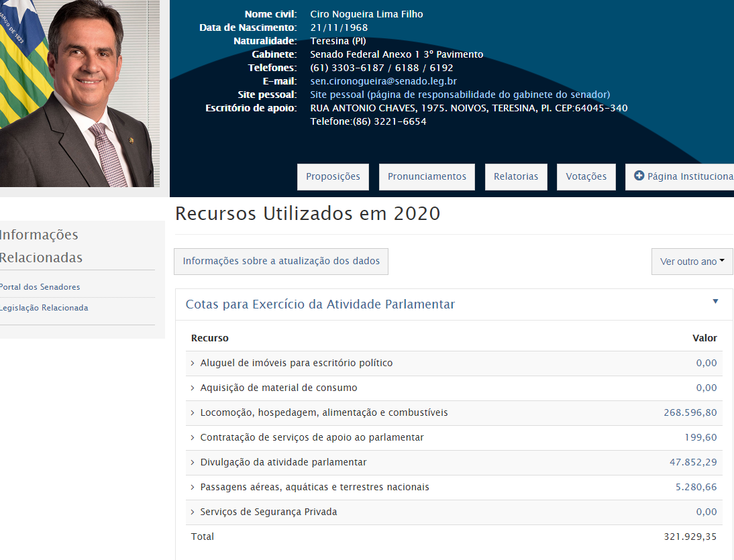
Task: Click the office phone (86) 3221-6654
Action: 389,121
